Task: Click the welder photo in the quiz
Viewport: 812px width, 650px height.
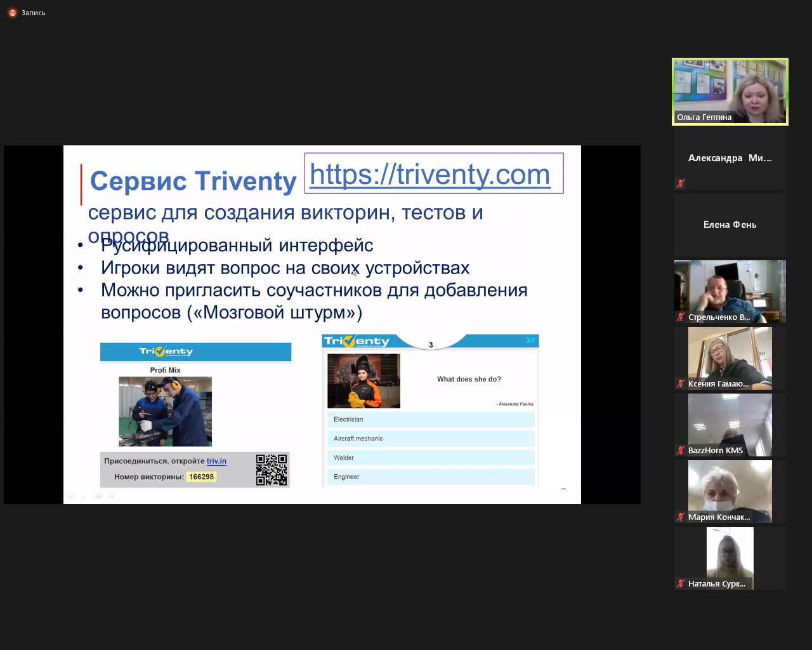Action: click(x=363, y=381)
